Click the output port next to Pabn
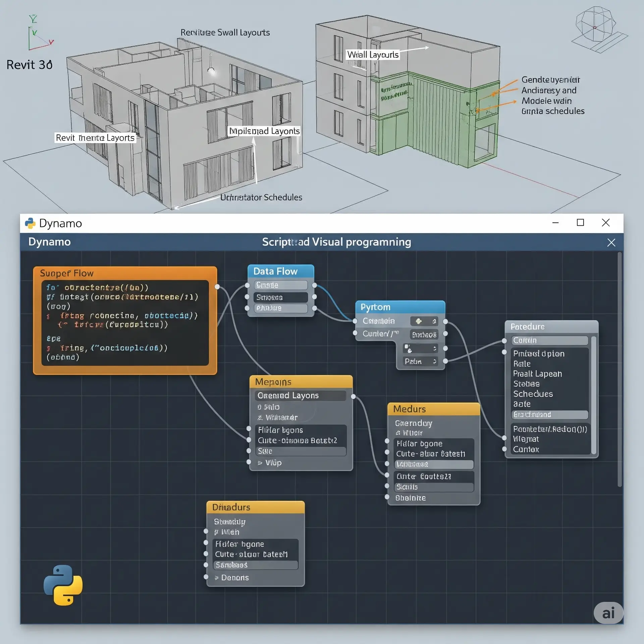The height and width of the screenshot is (644, 644). [445, 361]
